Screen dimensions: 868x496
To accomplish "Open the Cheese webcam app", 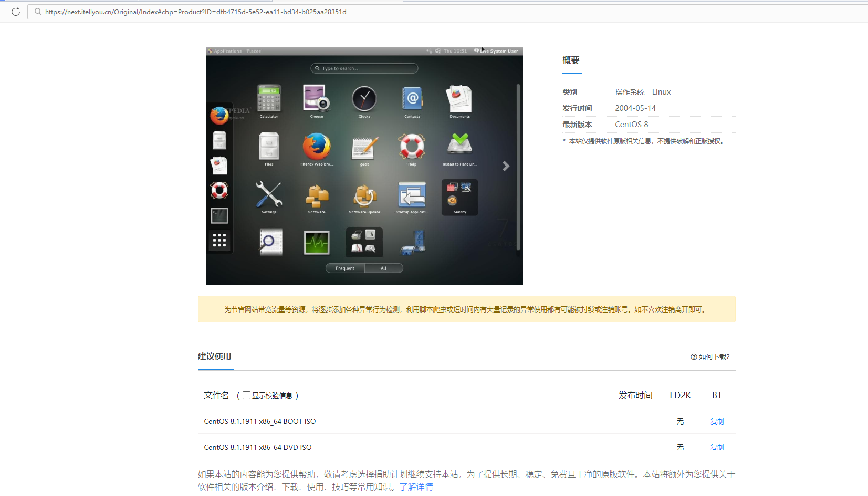I will [x=316, y=101].
